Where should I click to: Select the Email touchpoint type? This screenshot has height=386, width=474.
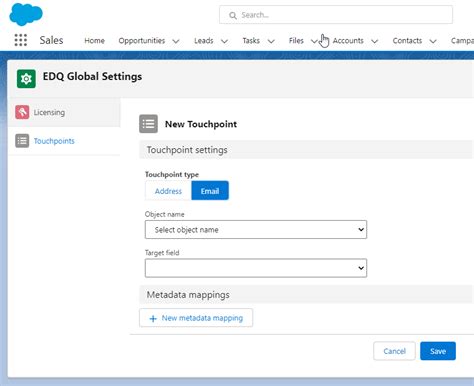[x=210, y=191]
